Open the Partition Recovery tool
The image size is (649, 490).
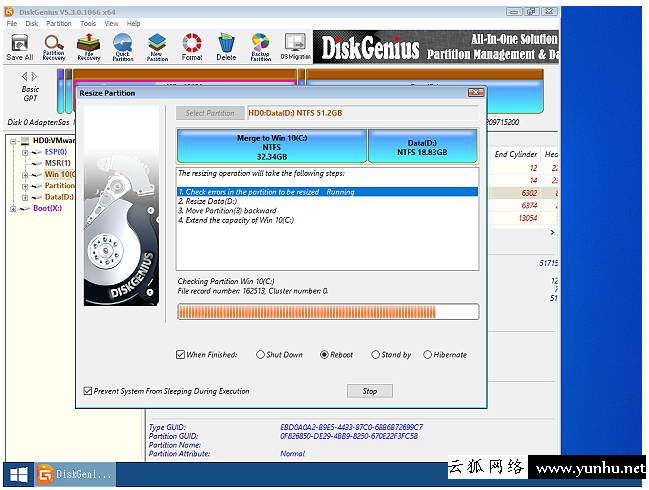pyautogui.click(x=54, y=47)
